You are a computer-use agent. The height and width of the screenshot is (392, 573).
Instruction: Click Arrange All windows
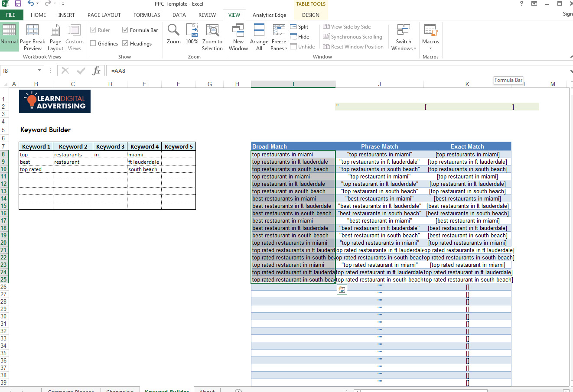tap(259, 37)
